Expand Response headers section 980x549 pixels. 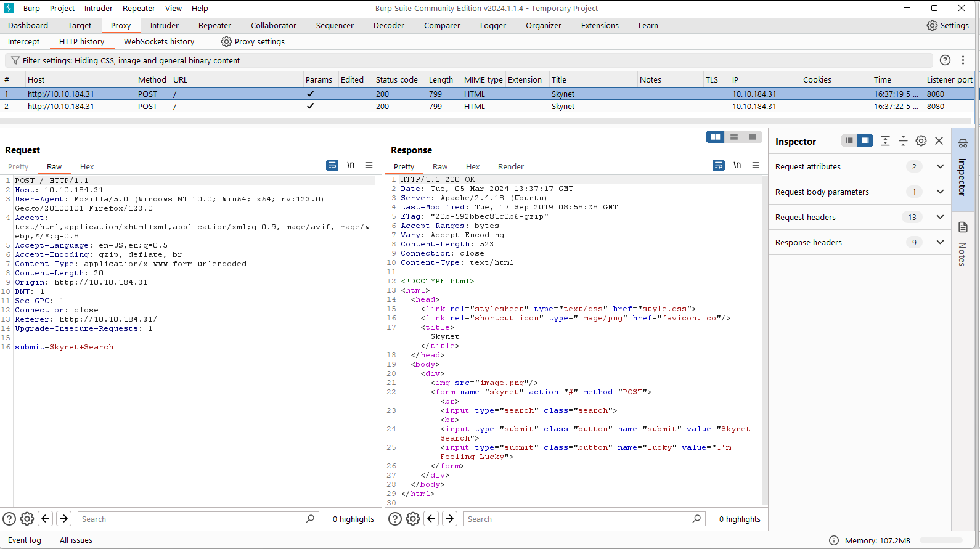(940, 242)
